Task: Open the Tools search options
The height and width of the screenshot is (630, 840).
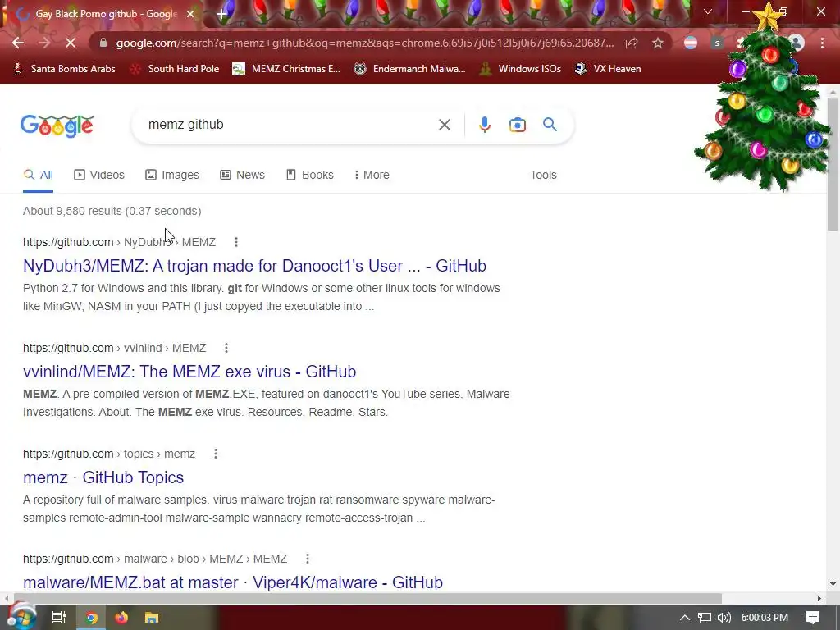Action: (543, 176)
